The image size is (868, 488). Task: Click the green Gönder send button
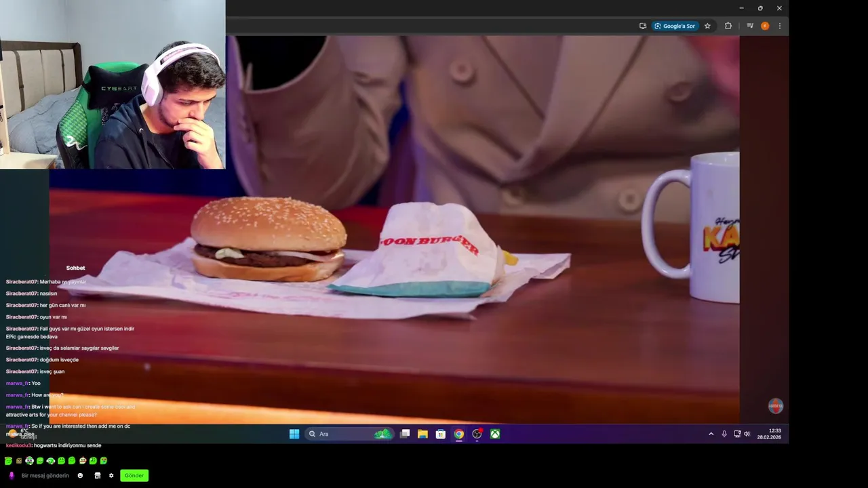[x=134, y=476]
